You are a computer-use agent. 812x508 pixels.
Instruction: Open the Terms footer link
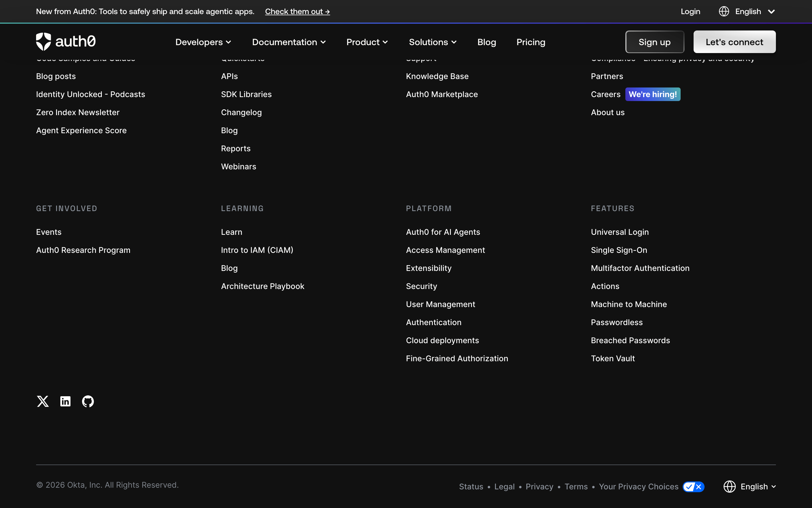coord(576,487)
